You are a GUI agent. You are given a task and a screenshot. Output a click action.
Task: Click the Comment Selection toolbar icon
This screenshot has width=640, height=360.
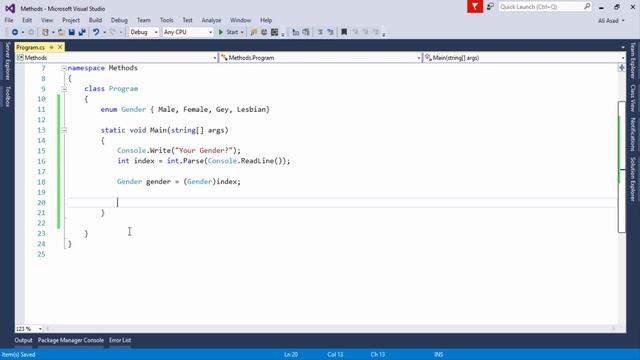[320, 32]
